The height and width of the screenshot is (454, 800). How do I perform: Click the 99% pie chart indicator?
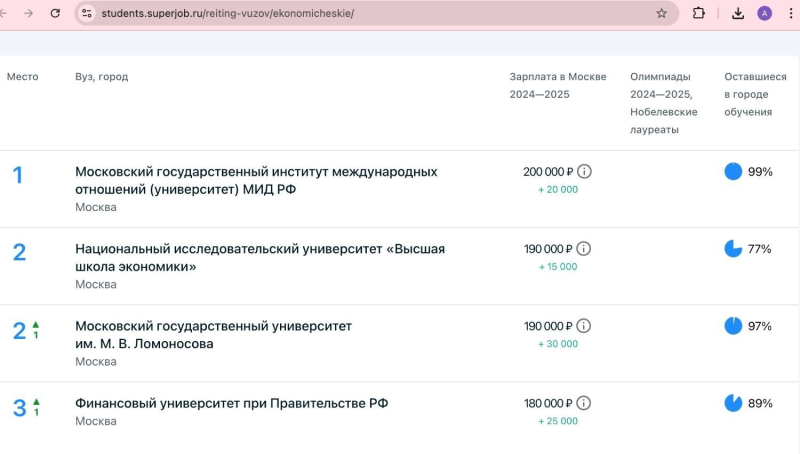coord(733,171)
